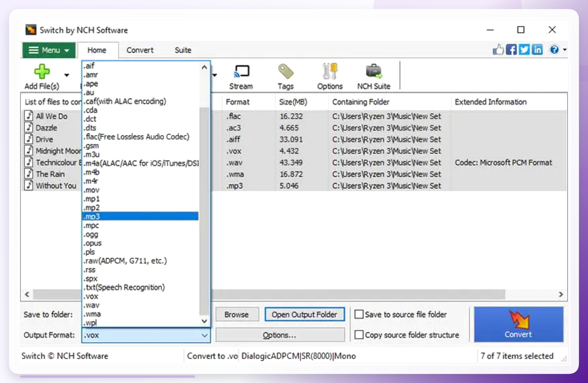Click the Switch app logo in title bar

click(x=31, y=30)
